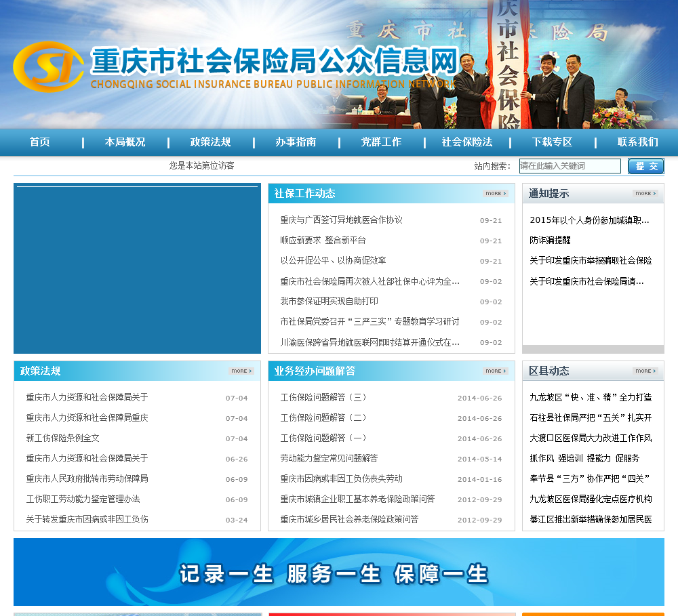Open 联系我们 navigation item
678x616 pixels.
(x=637, y=142)
